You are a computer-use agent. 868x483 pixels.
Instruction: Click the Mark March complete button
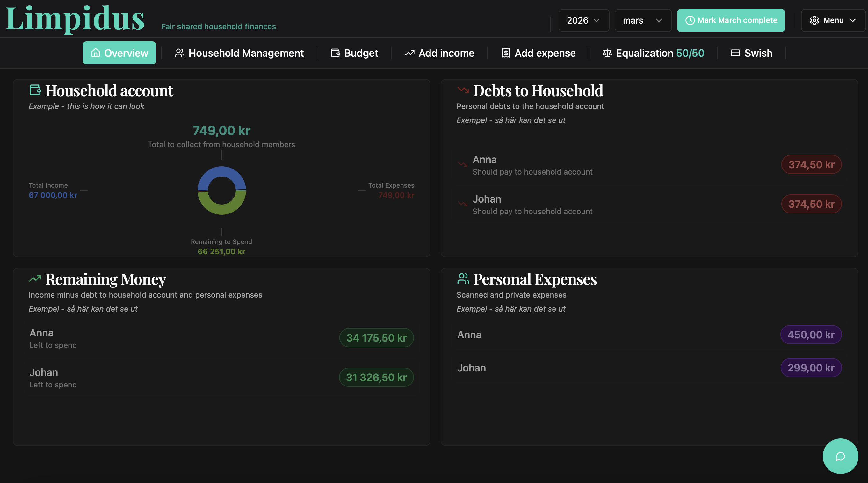point(731,20)
